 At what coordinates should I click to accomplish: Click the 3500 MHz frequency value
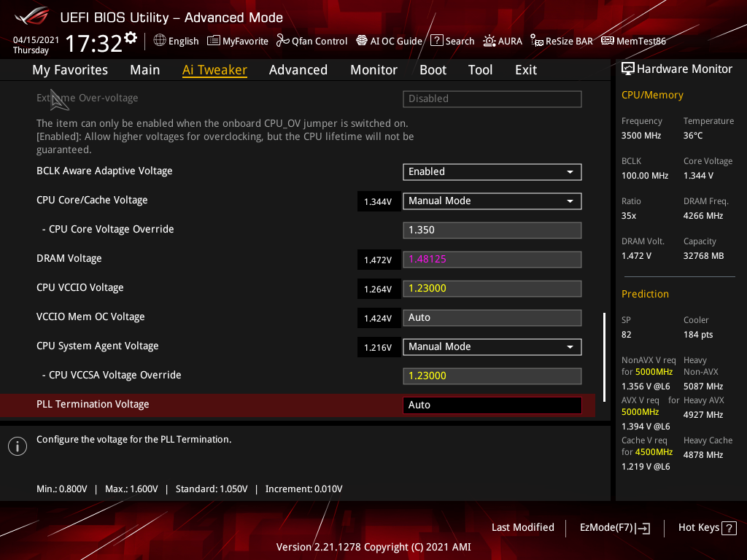[x=641, y=136]
